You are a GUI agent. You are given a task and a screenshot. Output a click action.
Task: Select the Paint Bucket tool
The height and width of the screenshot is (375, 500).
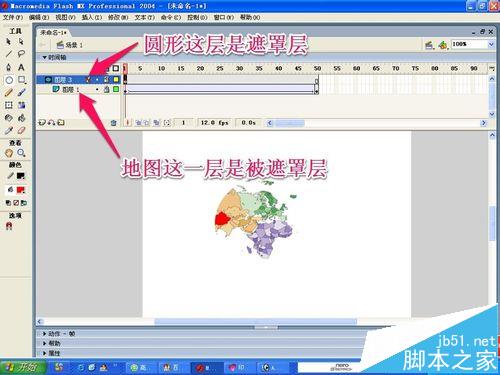point(21,118)
